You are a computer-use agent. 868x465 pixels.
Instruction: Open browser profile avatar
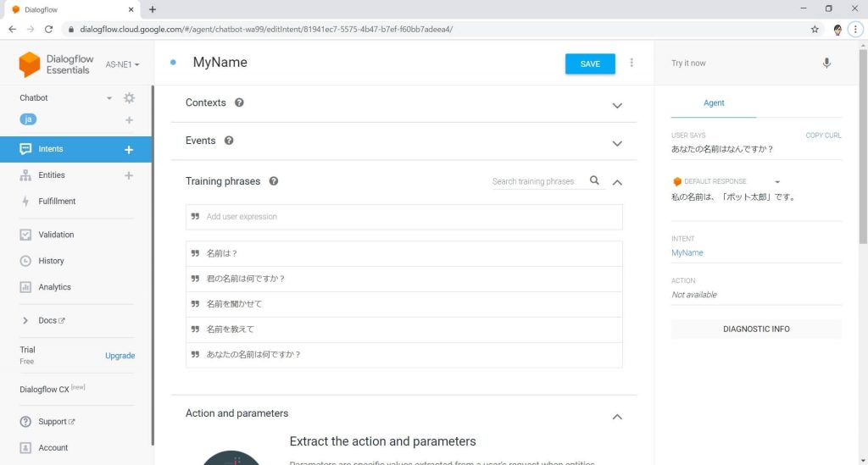837,30
